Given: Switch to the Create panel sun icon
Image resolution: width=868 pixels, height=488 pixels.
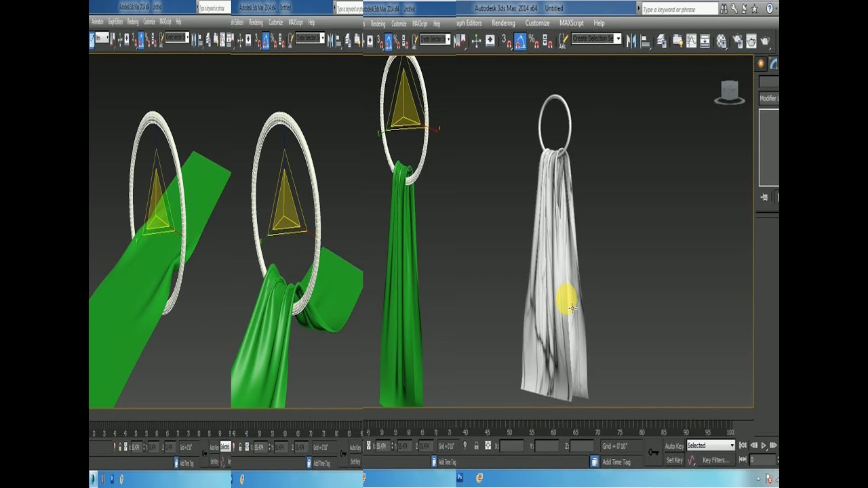Looking at the screenshot, I should click(x=761, y=64).
